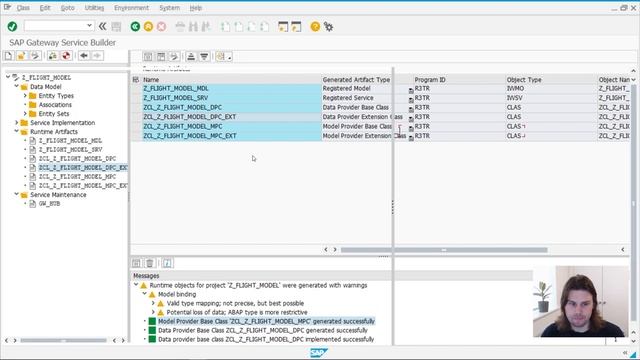Click the green Back icon

coord(135,27)
